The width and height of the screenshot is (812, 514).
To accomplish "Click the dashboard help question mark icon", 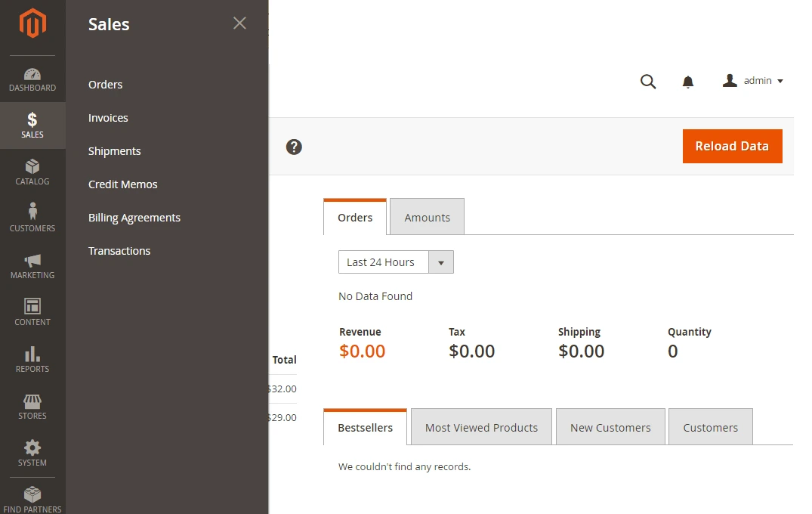I will click(294, 147).
